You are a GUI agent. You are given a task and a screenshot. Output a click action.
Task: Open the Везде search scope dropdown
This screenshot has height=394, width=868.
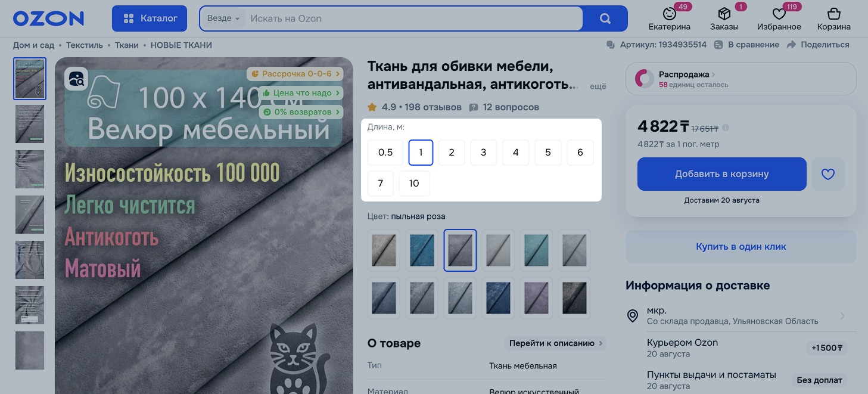click(223, 18)
